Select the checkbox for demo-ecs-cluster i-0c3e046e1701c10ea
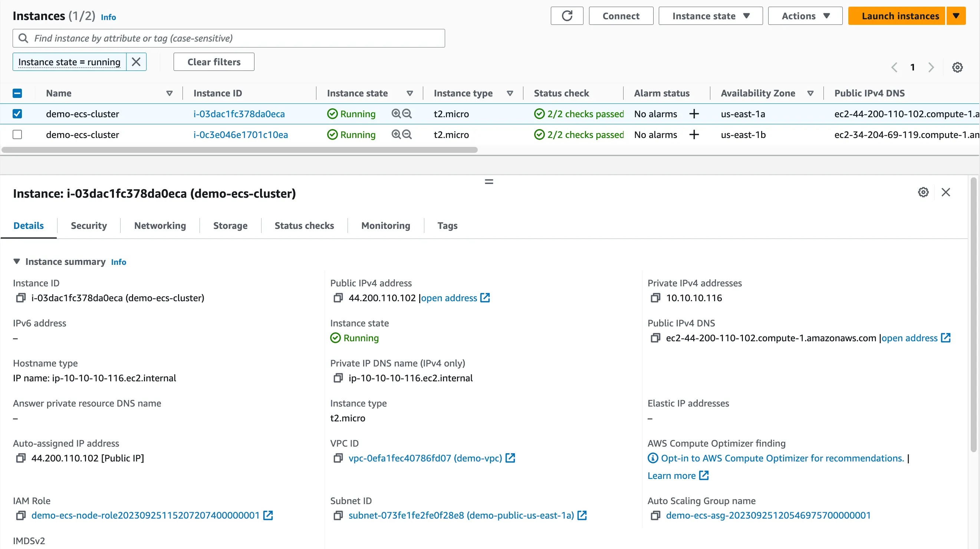980x549 pixels. pyautogui.click(x=17, y=135)
